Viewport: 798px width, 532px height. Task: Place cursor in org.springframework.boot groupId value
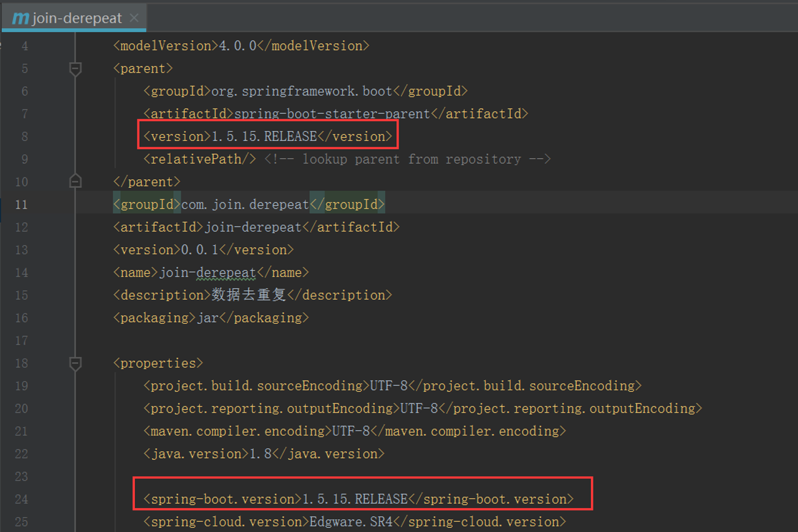pyautogui.click(x=301, y=91)
